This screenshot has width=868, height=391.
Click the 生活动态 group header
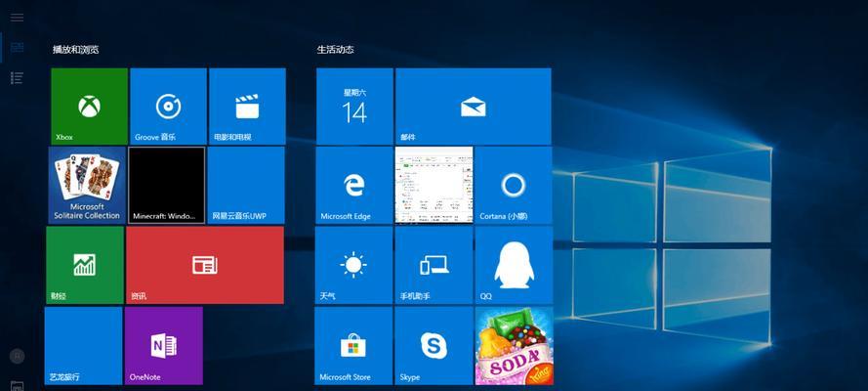coord(335,49)
